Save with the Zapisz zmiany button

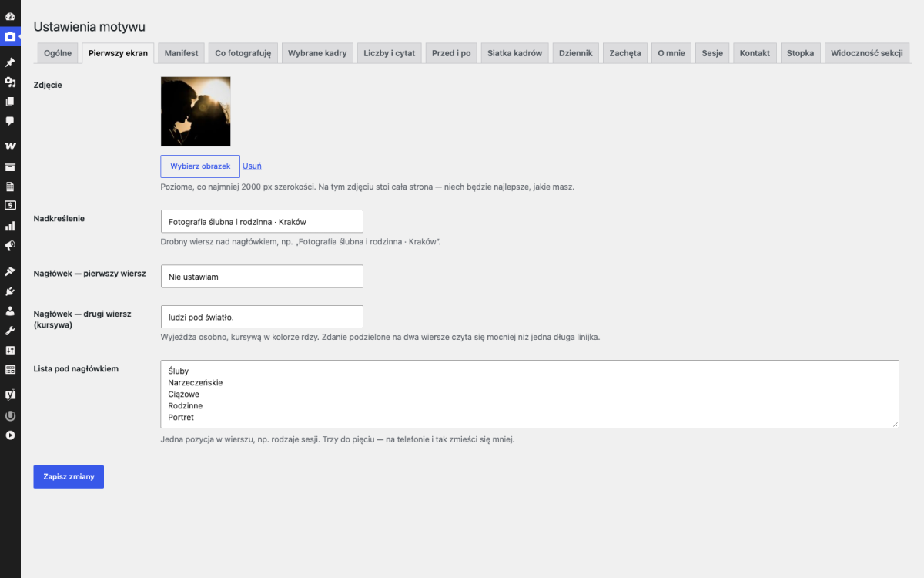(69, 477)
